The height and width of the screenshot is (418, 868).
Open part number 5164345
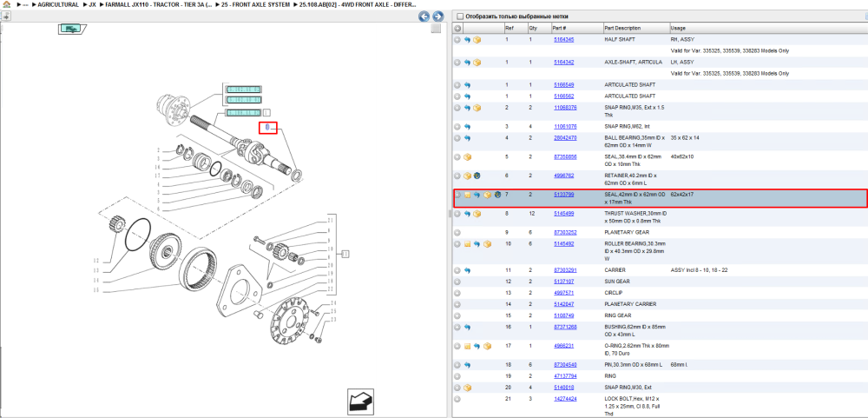(563, 40)
